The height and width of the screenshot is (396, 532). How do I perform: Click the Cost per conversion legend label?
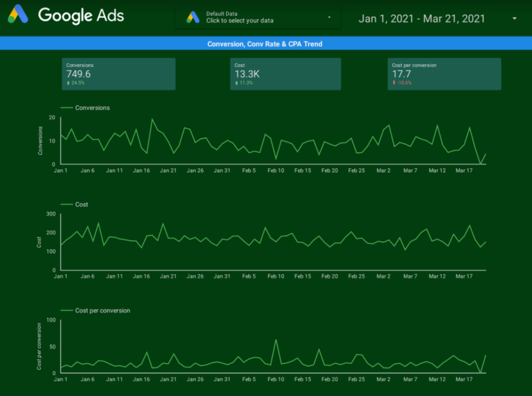tap(102, 310)
